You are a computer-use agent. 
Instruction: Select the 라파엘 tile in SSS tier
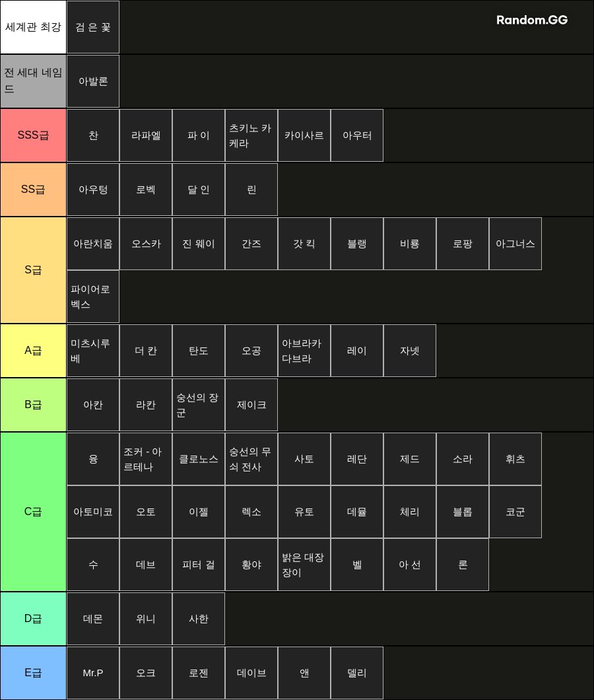click(x=145, y=135)
